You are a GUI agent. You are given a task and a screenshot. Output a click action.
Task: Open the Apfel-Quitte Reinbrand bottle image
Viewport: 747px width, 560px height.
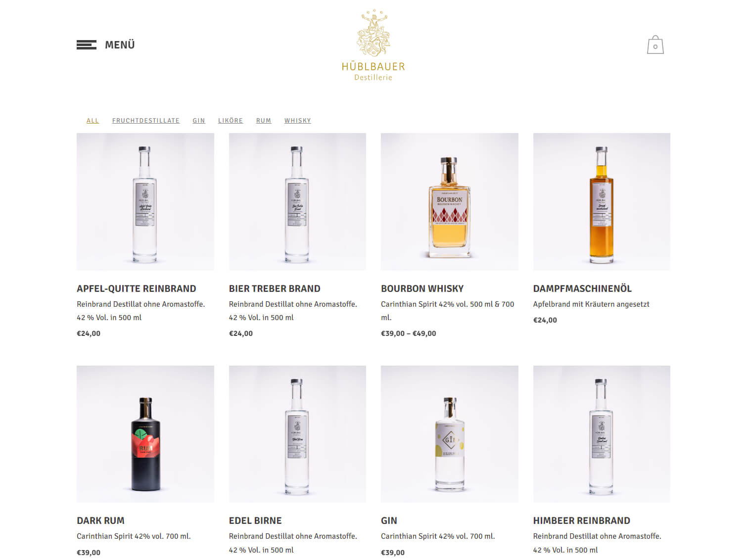(x=145, y=202)
